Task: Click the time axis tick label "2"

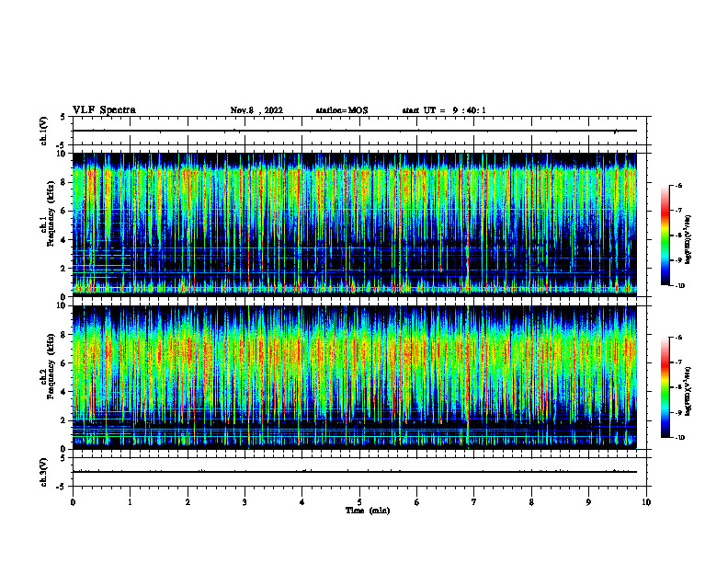Action: [x=188, y=502]
